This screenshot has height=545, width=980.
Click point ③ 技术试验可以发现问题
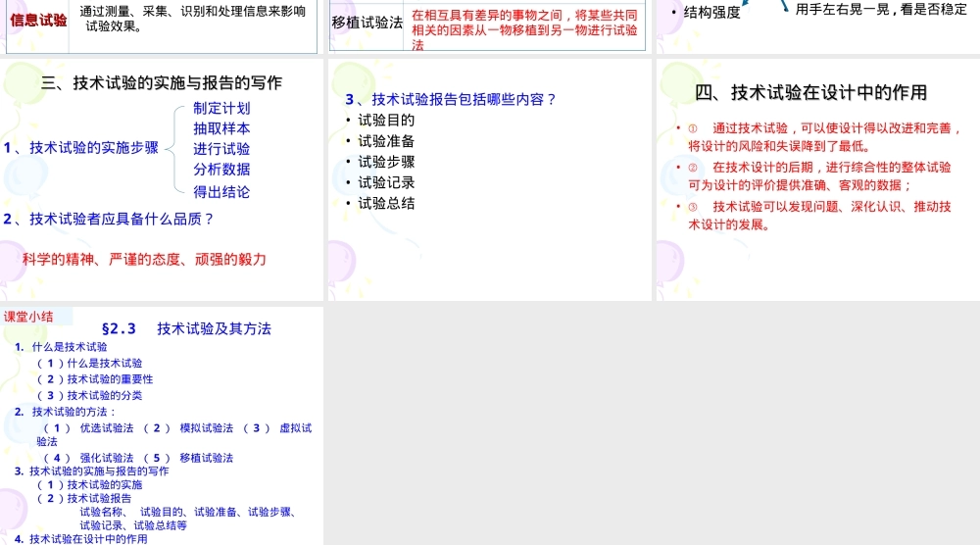819,215
